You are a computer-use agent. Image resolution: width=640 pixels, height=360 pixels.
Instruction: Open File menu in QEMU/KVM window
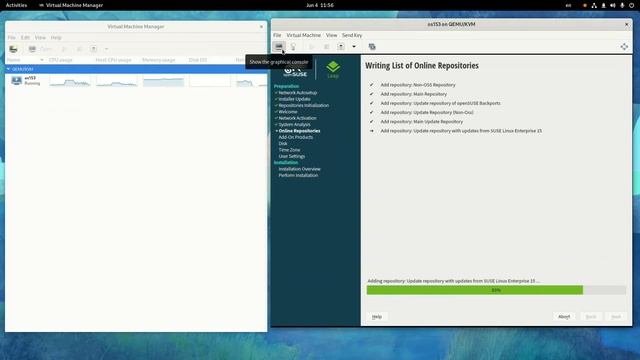pos(277,35)
